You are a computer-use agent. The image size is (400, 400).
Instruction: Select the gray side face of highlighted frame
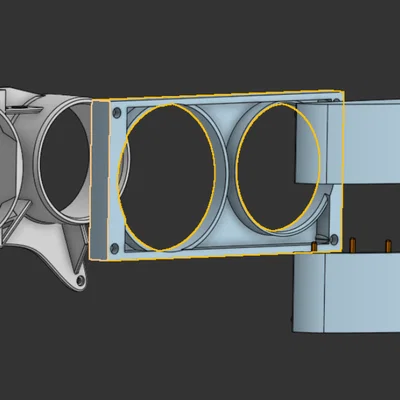pyautogui.click(x=100, y=180)
